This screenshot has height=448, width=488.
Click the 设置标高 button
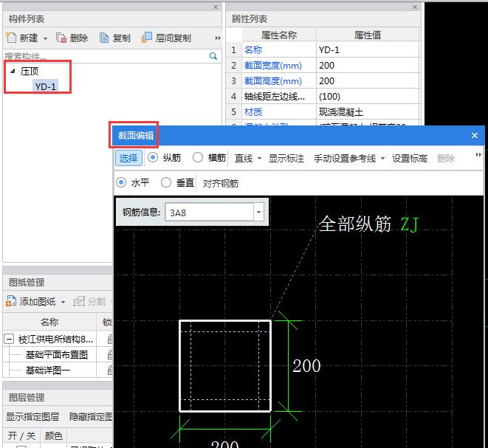(409, 159)
